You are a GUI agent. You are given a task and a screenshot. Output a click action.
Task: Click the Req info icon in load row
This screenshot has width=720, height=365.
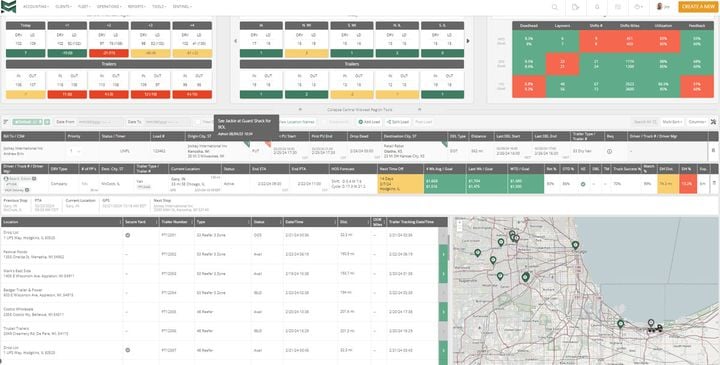(609, 151)
